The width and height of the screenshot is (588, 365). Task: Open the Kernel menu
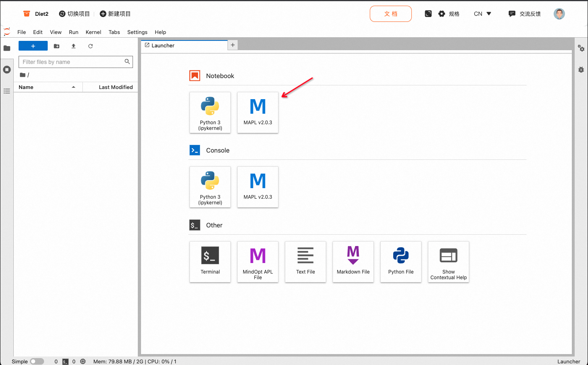point(93,32)
